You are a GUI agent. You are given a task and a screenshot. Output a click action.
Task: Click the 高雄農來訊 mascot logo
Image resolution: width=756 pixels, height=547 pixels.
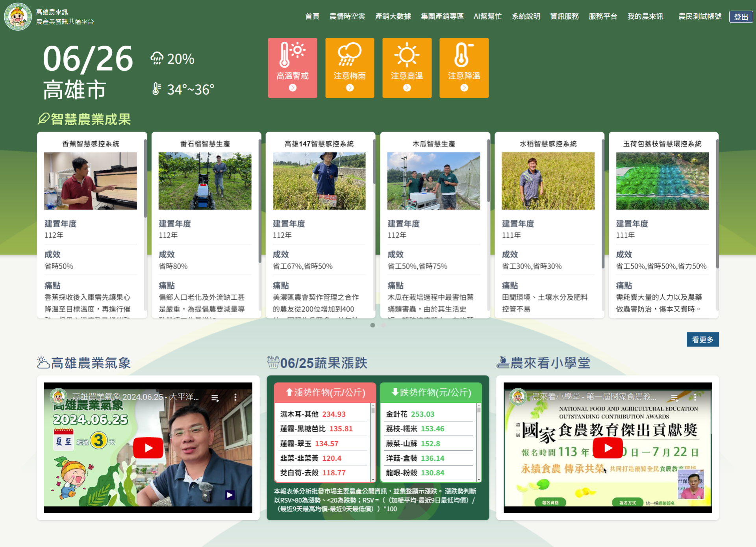[17, 17]
